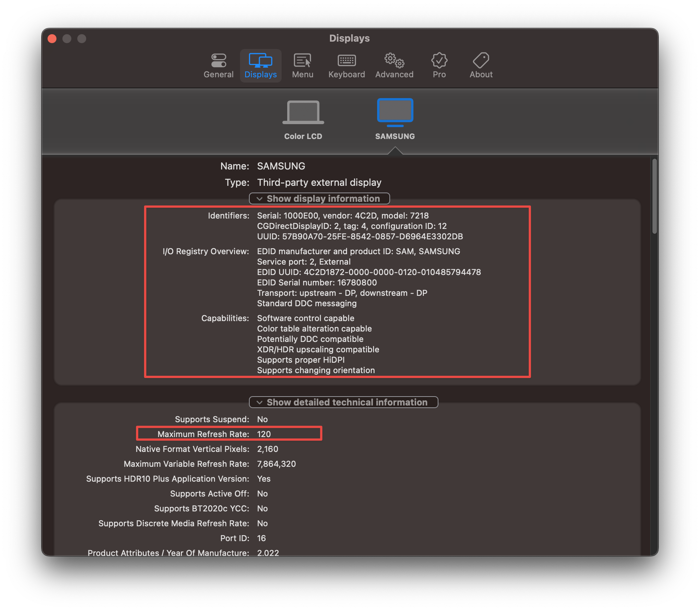Click the Color table alteration capable line
This screenshot has height=611, width=700.
[314, 329]
